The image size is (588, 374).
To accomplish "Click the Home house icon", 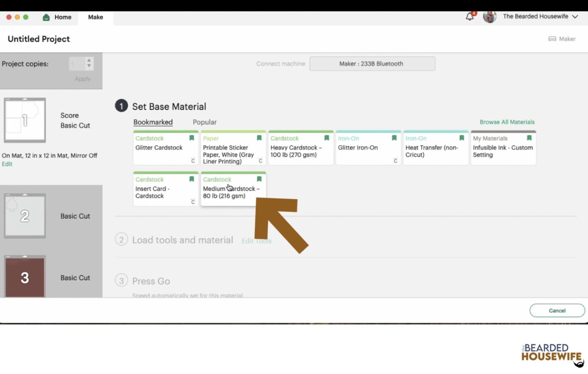I will (x=46, y=17).
